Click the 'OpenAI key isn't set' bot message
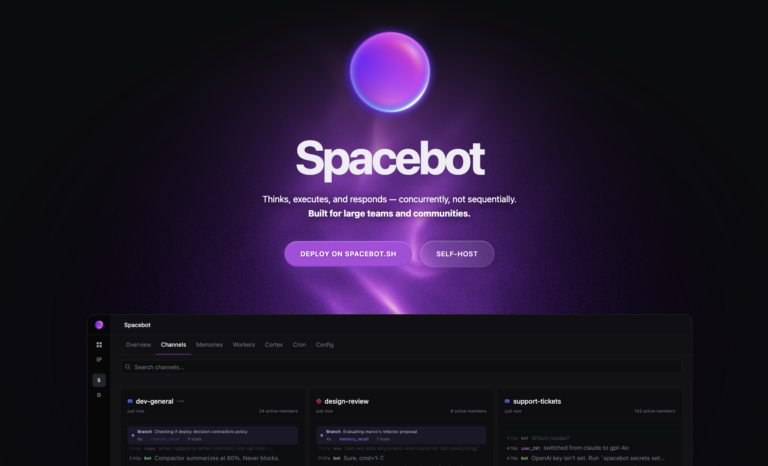The height and width of the screenshot is (466, 768). [x=598, y=459]
